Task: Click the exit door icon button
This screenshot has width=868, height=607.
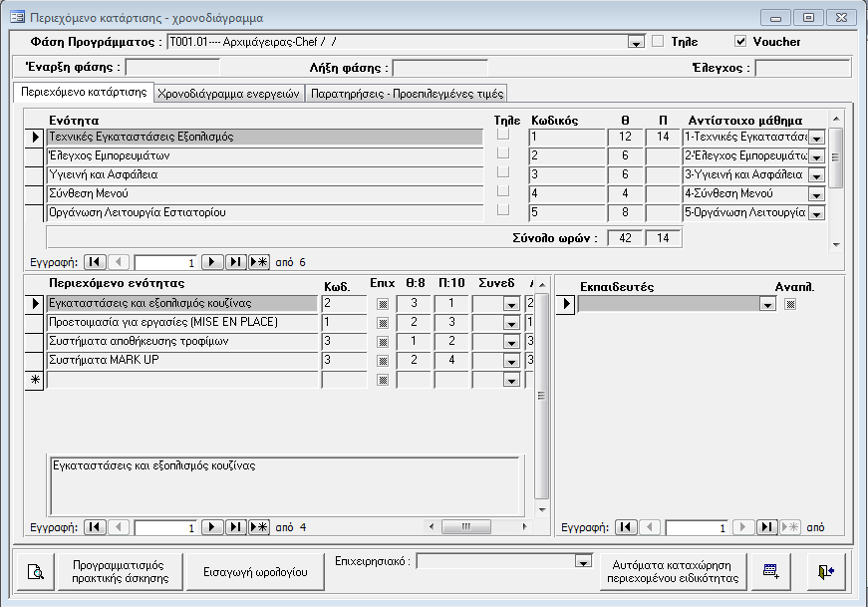Action: click(x=826, y=571)
